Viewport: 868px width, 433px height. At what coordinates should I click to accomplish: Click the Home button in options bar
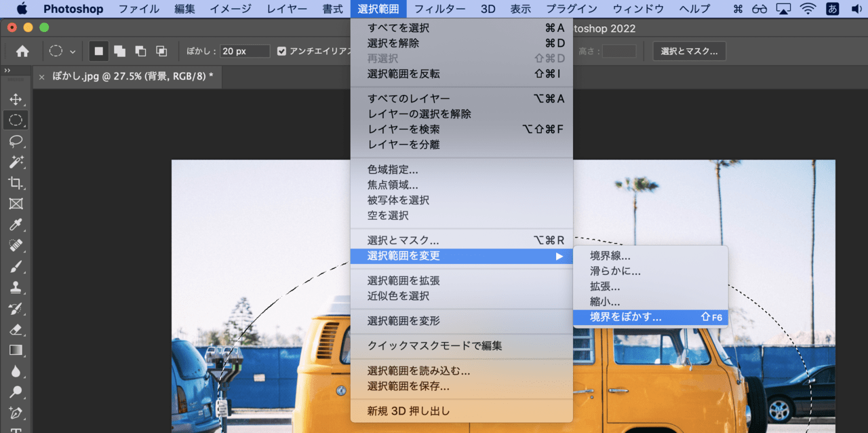click(21, 51)
